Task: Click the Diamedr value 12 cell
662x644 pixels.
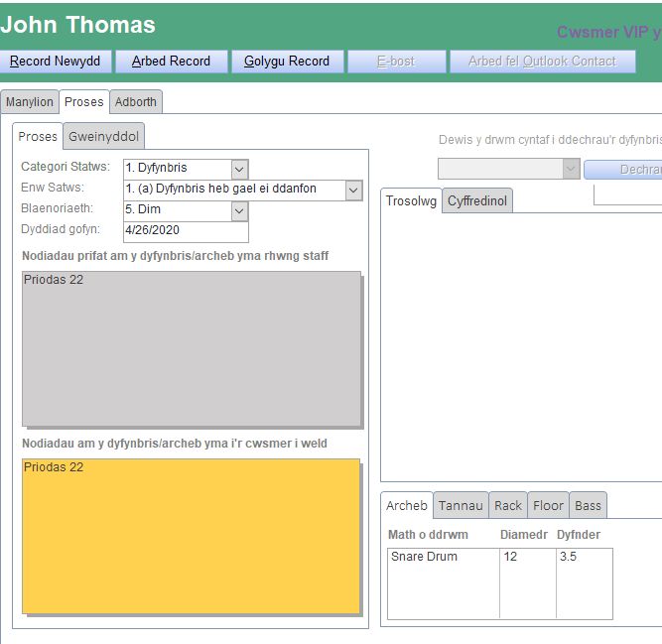Action: (x=527, y=557)
